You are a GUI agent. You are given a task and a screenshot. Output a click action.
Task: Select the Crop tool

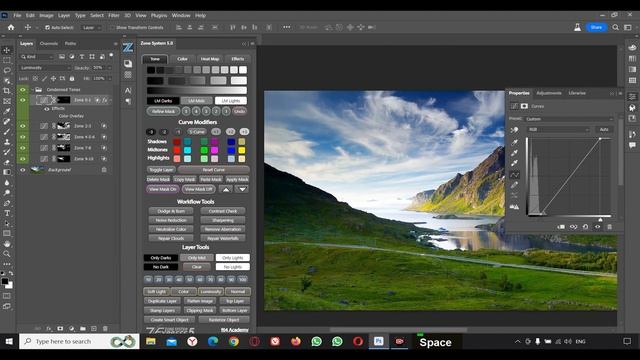(7, 91)
